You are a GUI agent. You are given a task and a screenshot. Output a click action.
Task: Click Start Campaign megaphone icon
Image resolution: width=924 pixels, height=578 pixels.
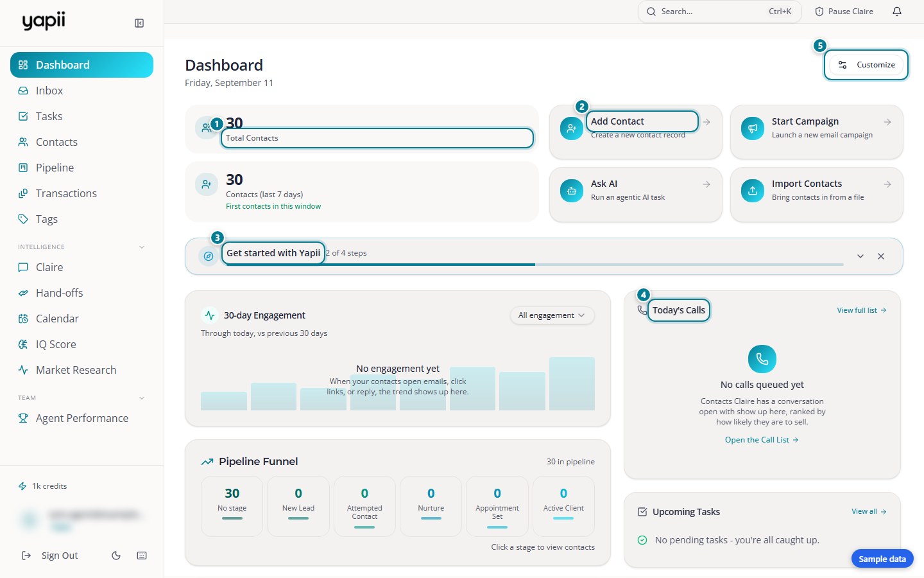tap(753, 128)
